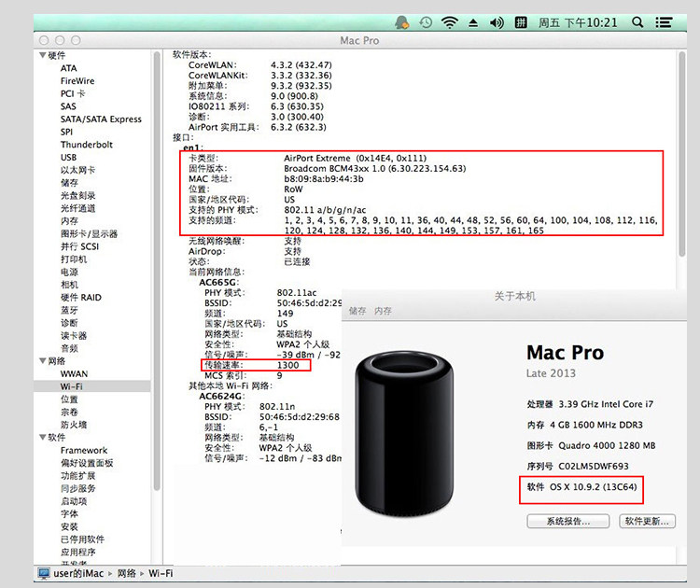This screenshot has width=700, height=588.
Task: Select 蓝牙 in the sidebar
Action: point(69,310)
